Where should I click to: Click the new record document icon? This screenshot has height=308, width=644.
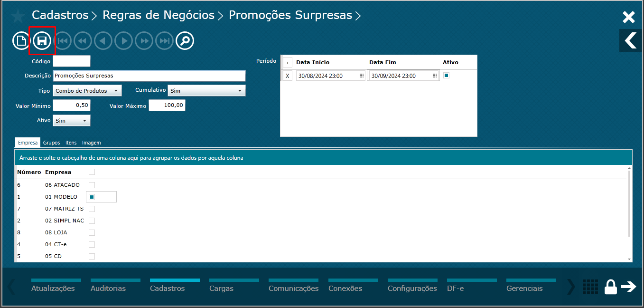point(21,41)
